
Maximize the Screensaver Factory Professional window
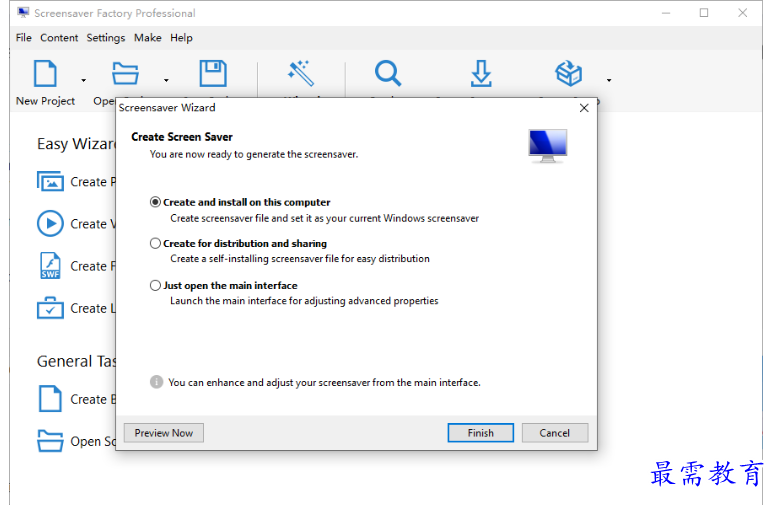click(x=704, y=13)
